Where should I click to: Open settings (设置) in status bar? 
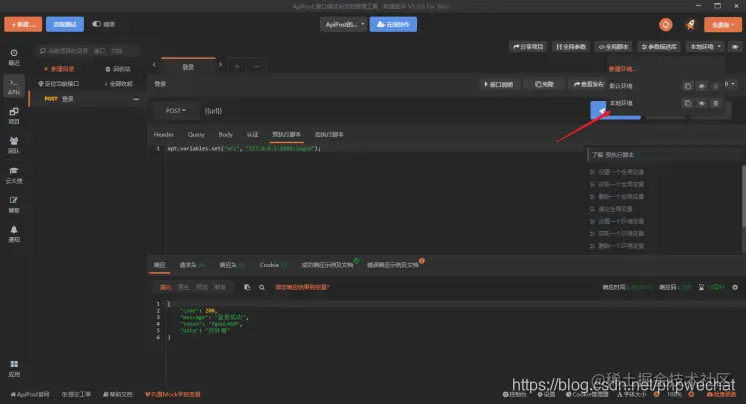[547, 394]
